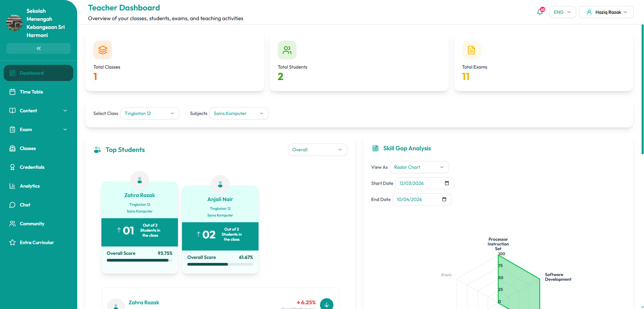The image size is (644, 309).
Task: Open the Select Class dropdown
Action: (x=149, y=113)
